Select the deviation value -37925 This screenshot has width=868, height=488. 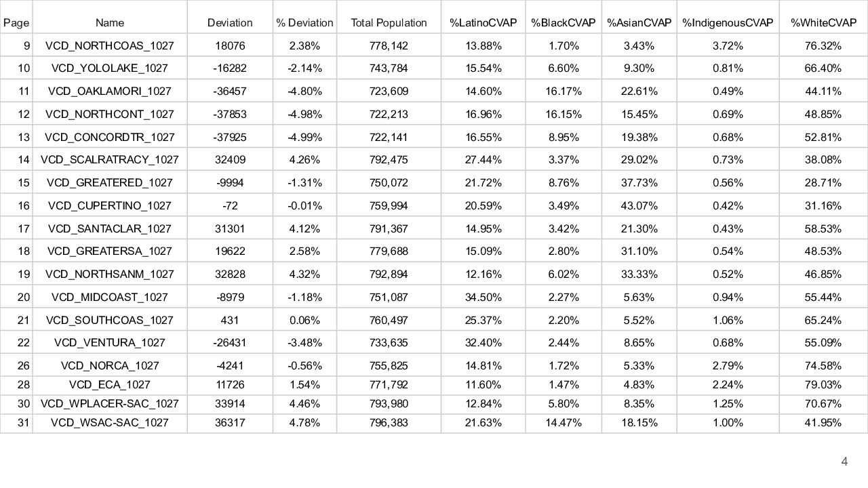230,138
